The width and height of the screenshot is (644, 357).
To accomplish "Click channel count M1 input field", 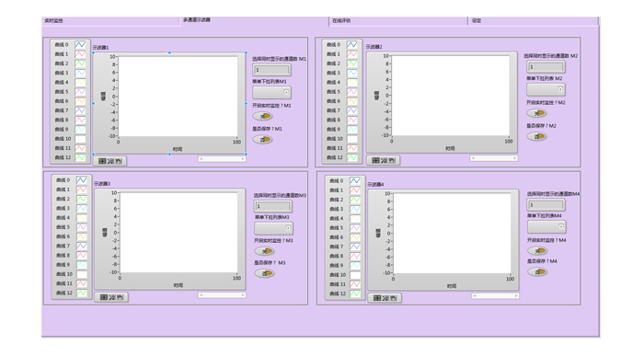I will pos(272,70).
